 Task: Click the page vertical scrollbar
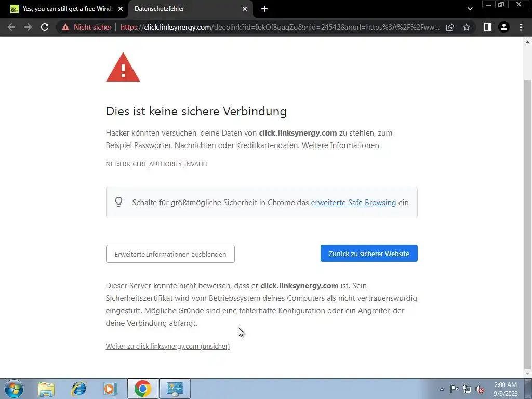[527, 224]
